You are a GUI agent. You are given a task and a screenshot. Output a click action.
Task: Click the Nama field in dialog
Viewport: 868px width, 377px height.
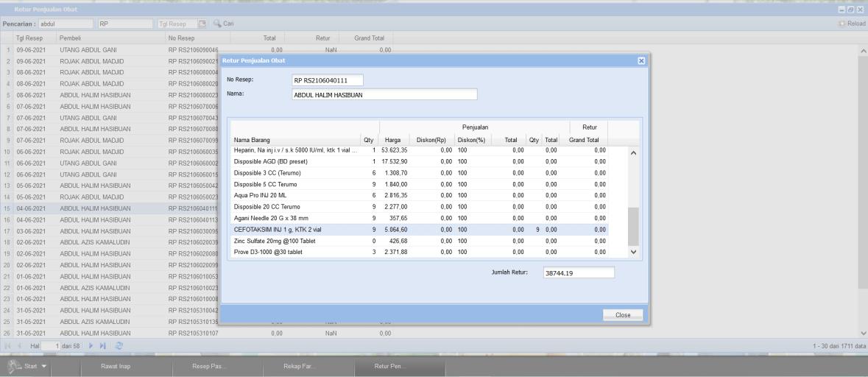[x=384, y=95]
